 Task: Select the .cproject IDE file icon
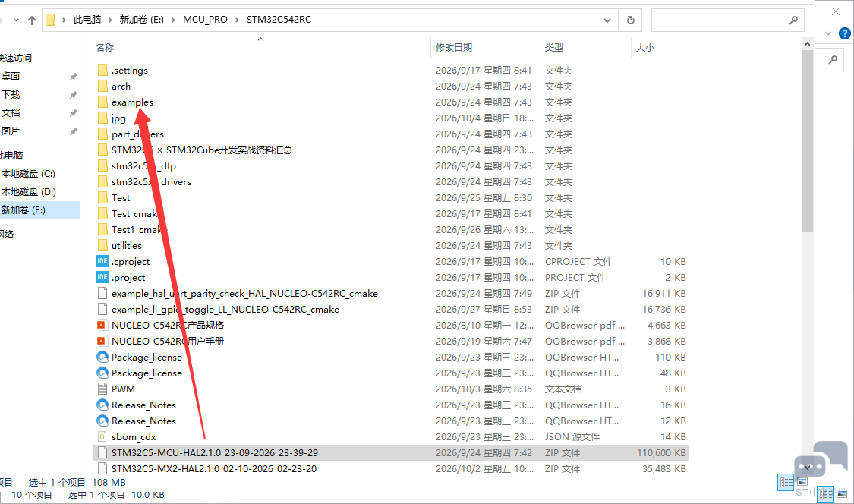[x=102, y=261]
